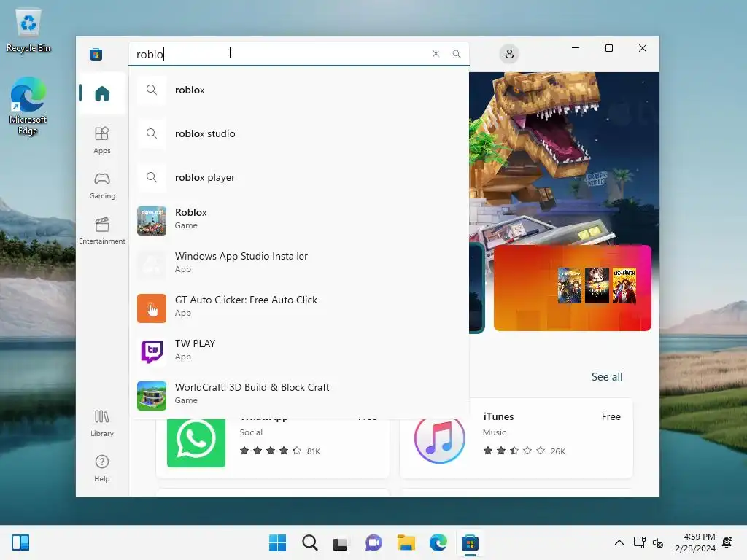Open the iTunes app card
747x560 pixels.
(x=516, y=438)
